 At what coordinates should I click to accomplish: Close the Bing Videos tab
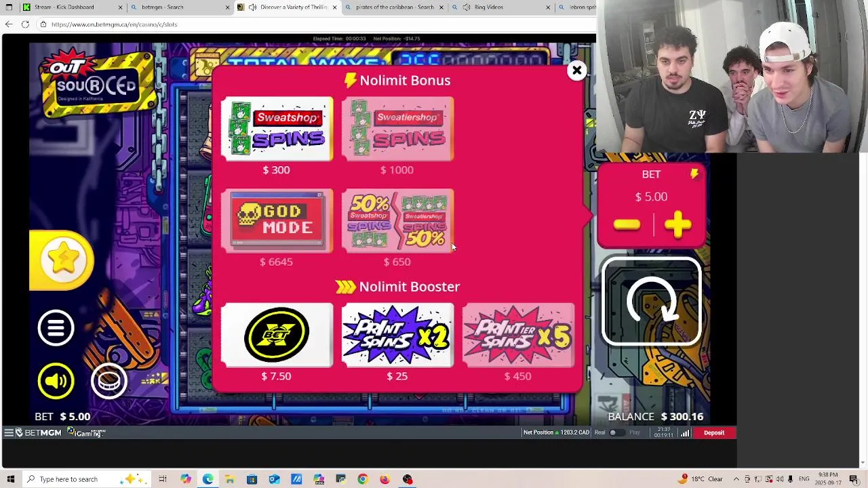(548, 7)
